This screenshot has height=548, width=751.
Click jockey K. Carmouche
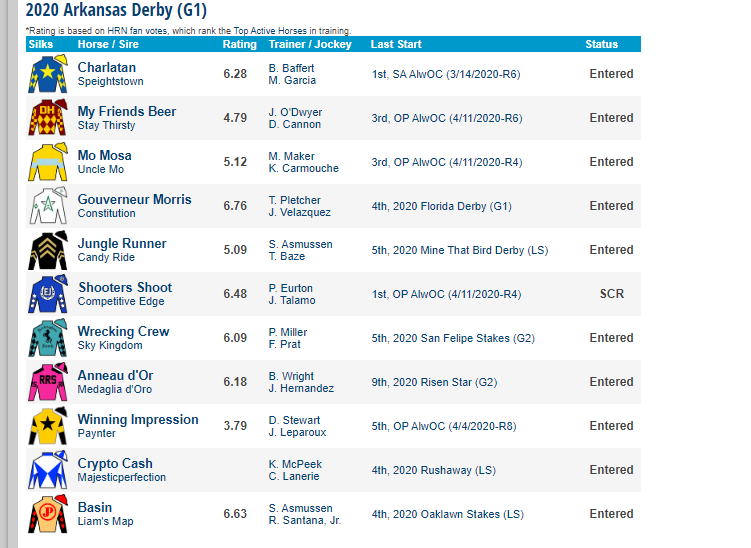(304, 169)
